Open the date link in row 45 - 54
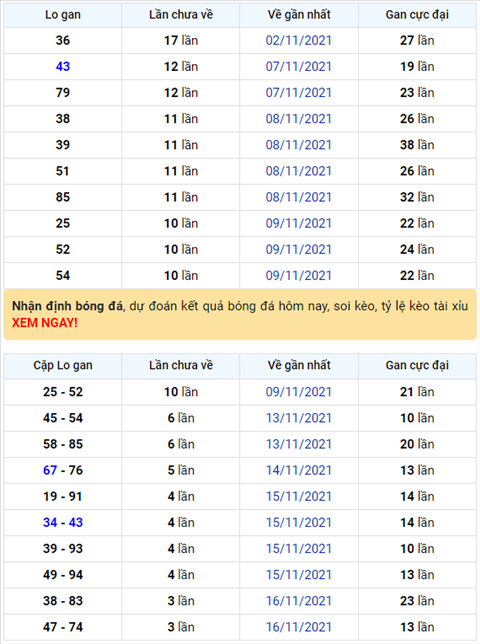480x644 pixels. 299,418
